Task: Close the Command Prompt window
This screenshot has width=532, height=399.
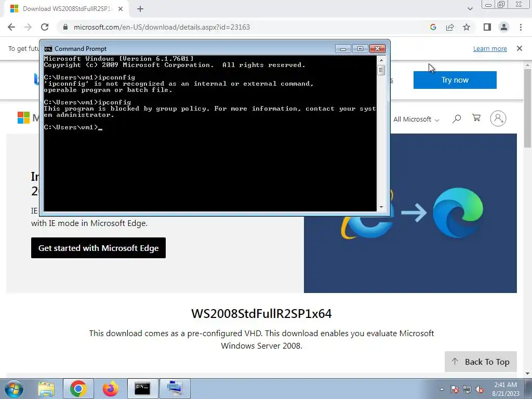Action: [377, 49]
